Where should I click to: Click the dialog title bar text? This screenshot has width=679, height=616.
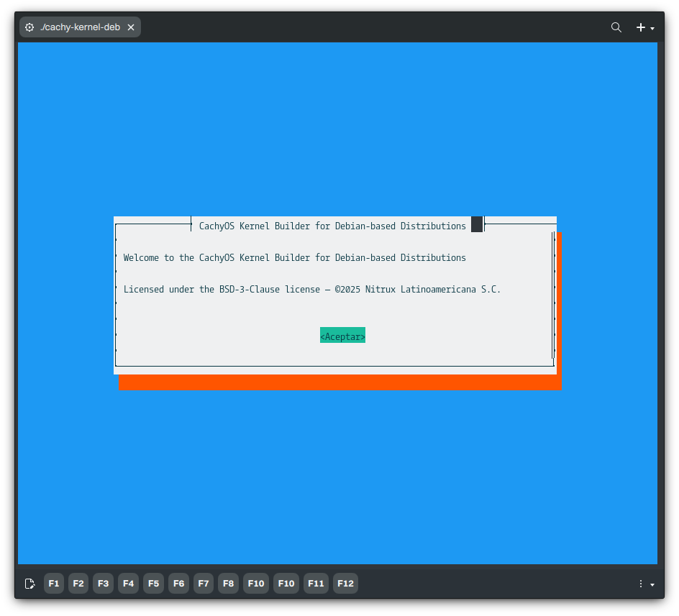pos(332,226)
